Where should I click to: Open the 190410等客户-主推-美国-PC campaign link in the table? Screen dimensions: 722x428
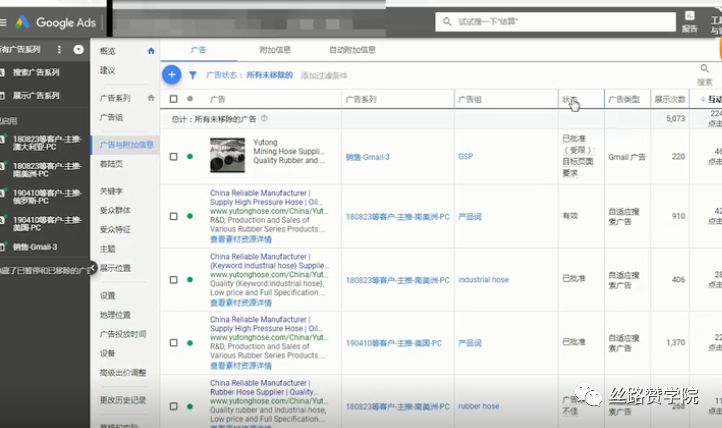coord(394,343)
